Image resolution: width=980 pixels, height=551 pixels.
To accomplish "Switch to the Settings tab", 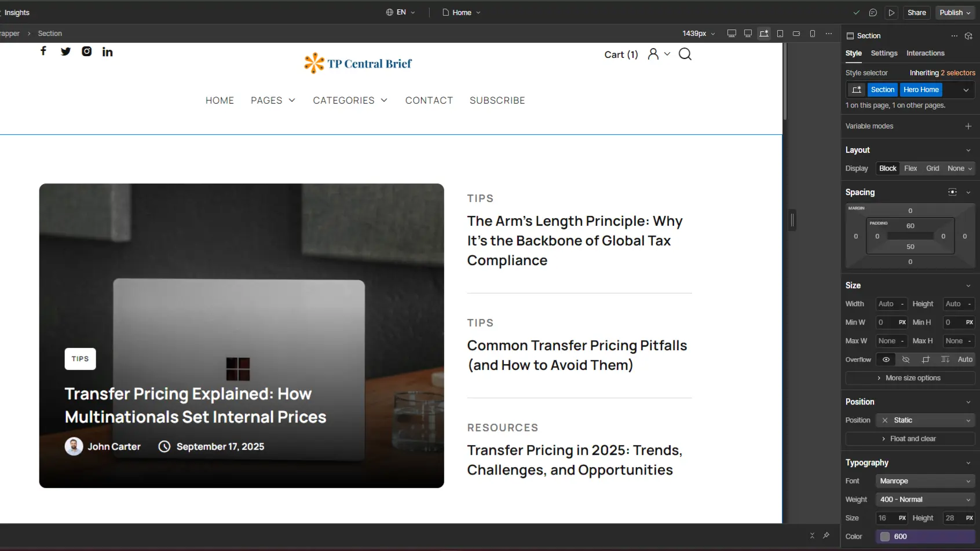I will 884,53.
